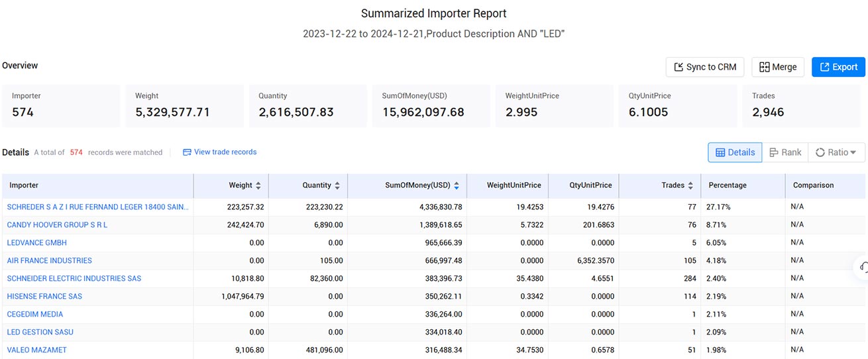The width and height of the screenshot is (868, 359).
Task: Switch to the Details view tab
Action: [x=735, y=152]
